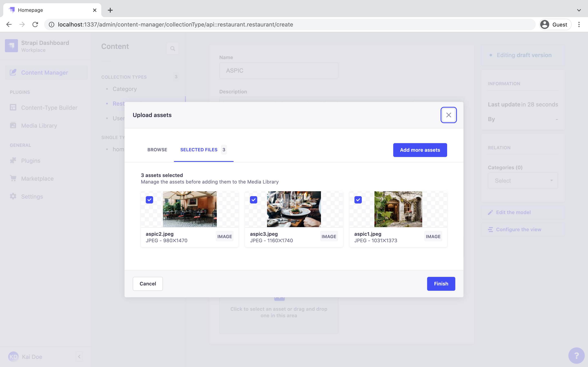Screen dimensions: 588x367
Task: Select the SELECTED FILES 3 tab
Action: point(203,149)
